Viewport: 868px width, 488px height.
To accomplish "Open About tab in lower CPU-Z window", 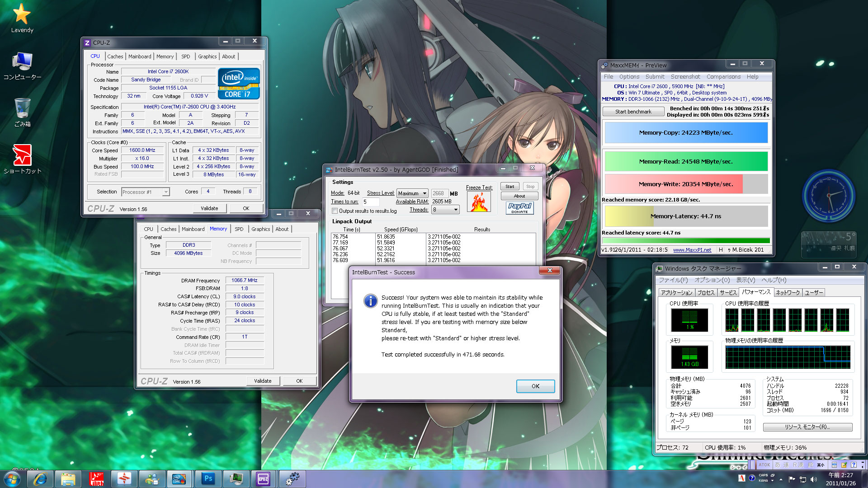I will (x=282, y=229).
